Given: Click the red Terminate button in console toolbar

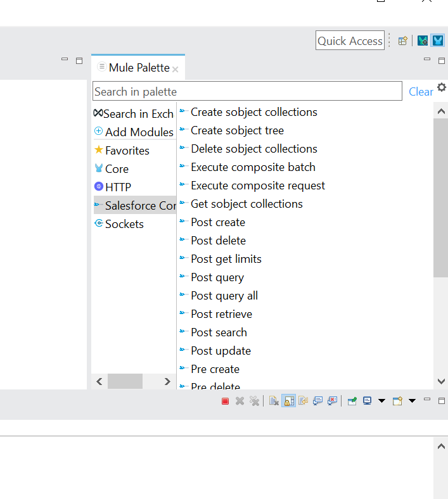Looking at the screenshot, I should (x=225, y=401).
